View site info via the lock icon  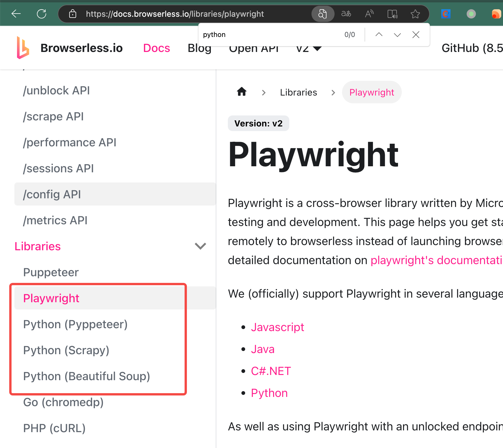coord(73,14)
